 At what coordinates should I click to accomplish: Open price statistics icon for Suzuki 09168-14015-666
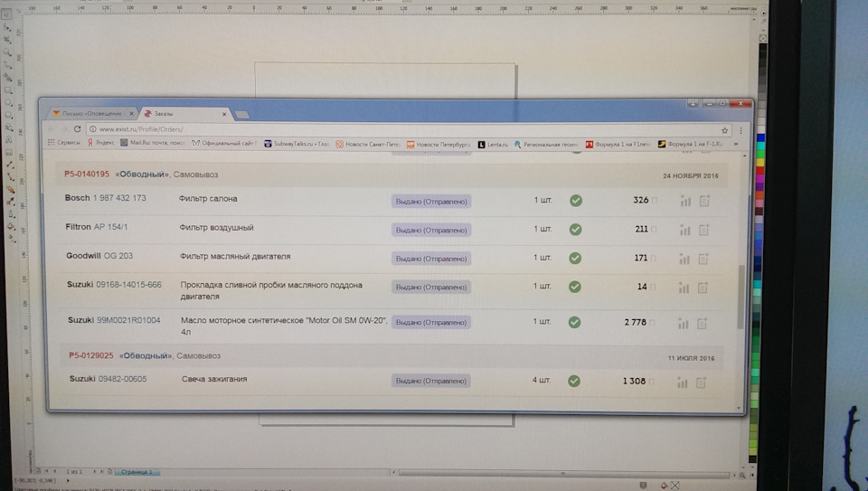coord(684,288)
